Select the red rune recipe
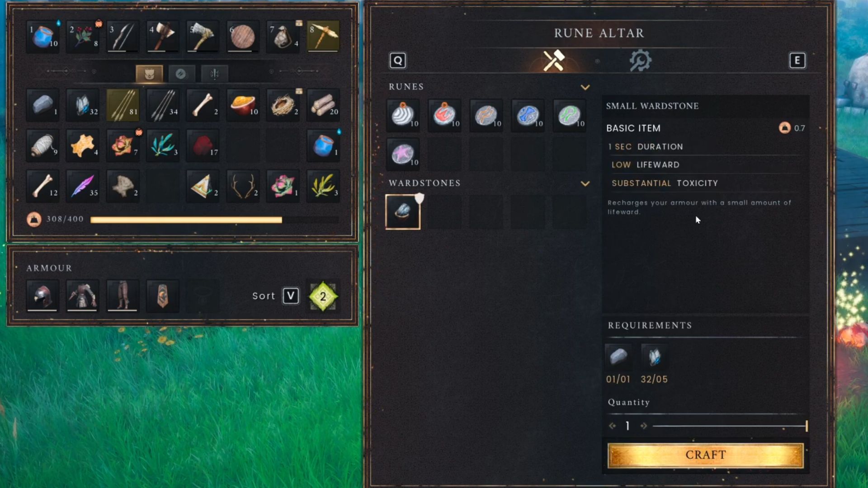The image size is (868, 488). tap(444, 115)
